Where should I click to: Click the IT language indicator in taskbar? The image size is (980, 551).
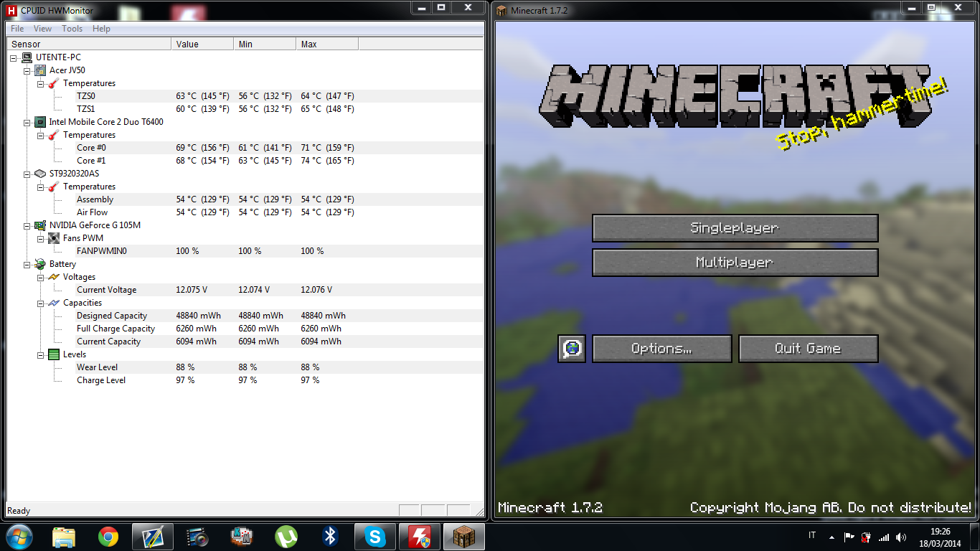(812, 536)
